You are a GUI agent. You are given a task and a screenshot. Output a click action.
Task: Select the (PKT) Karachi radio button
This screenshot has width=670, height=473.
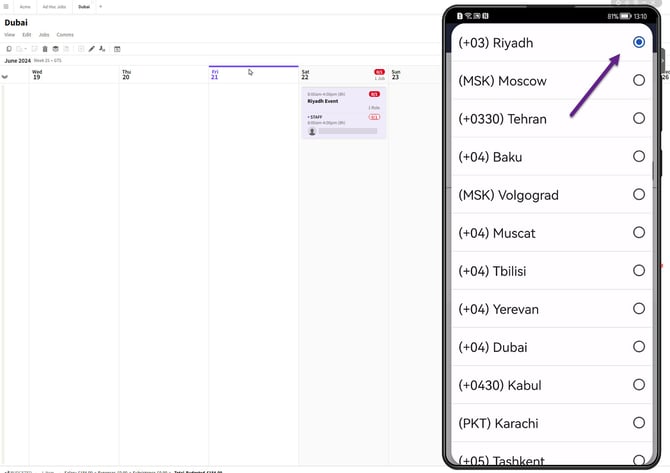click(639, 423)
